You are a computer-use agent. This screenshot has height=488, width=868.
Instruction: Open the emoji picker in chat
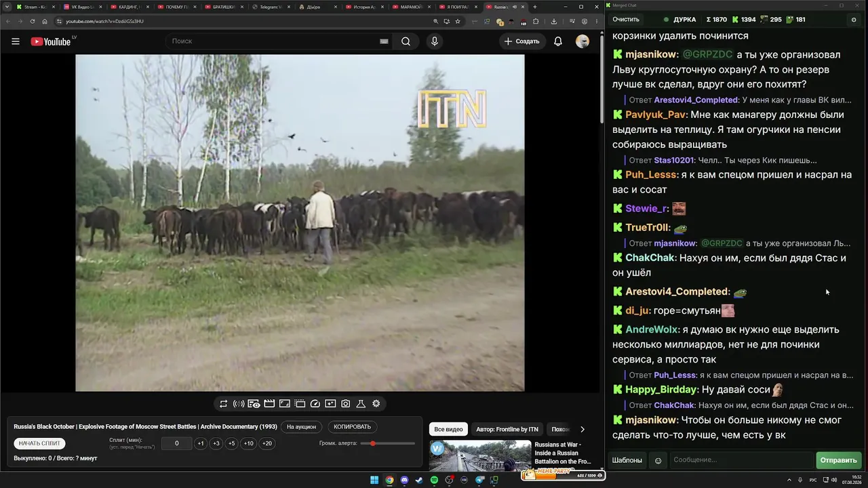[x=658, y=460]
